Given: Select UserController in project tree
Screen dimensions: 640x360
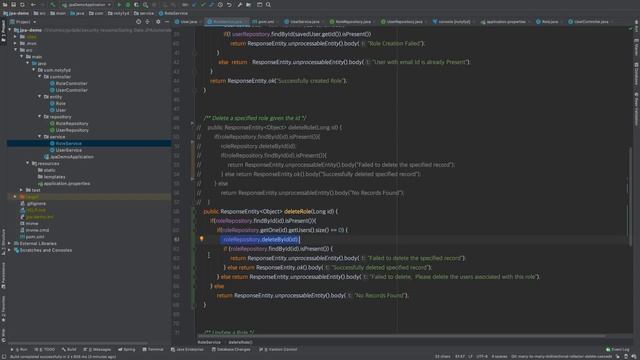Looking at the screenshot, I should click(68, 90).
